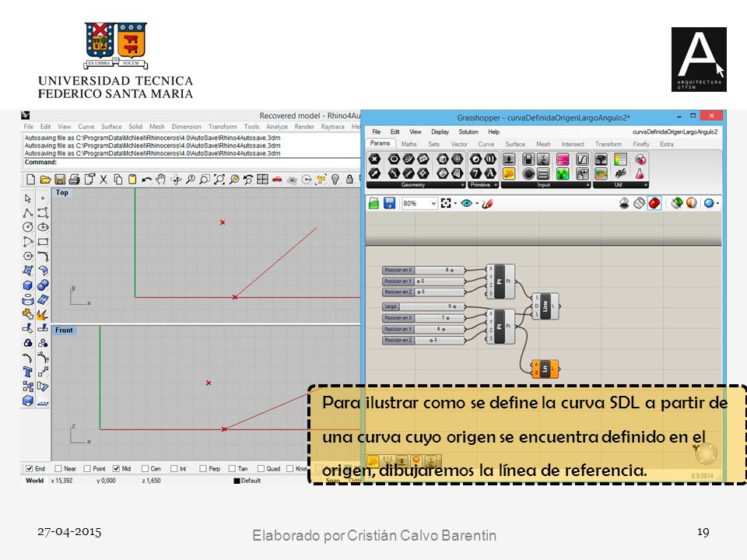
Task: Select the Circle parameter in Grasshopper Geometry panel
Action: 394,159
